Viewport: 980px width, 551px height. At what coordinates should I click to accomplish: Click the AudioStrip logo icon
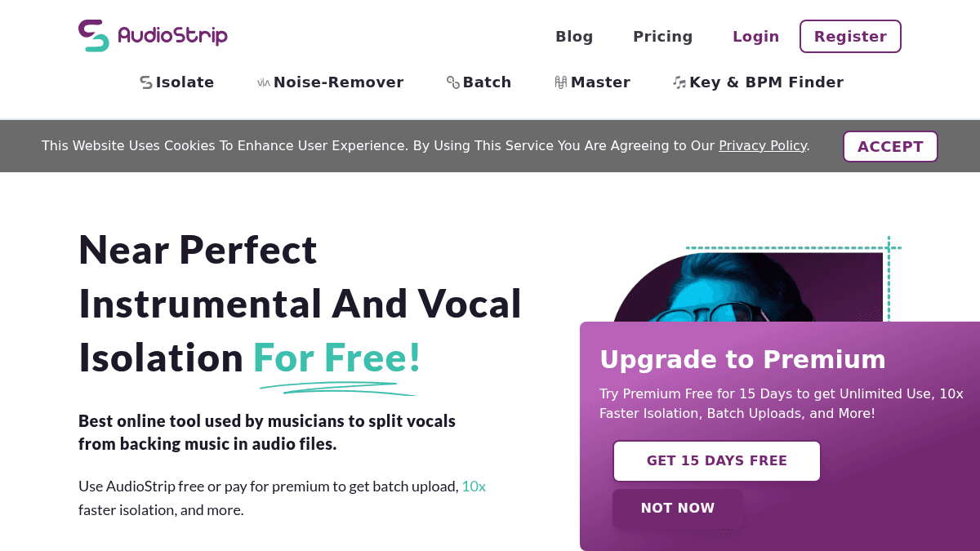tap(94, 36)
